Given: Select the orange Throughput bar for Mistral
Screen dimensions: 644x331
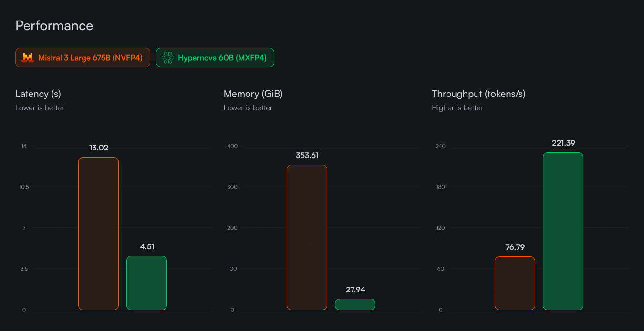Looking at the screenshot, I should [515, 283].
